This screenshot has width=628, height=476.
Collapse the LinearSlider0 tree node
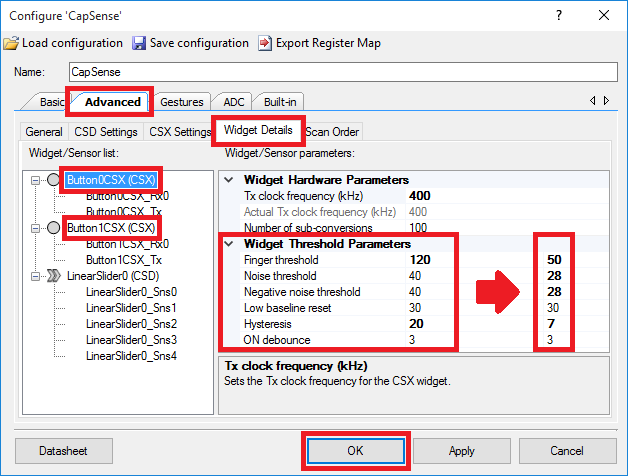[35, 276]
